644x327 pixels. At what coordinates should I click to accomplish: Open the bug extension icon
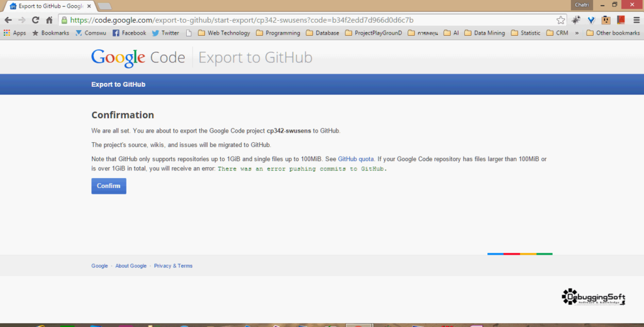576,19
